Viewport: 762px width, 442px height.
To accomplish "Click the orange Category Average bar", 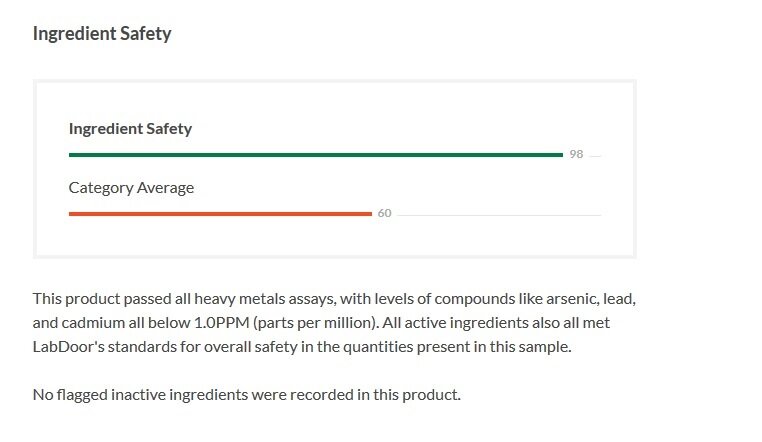I will pos(220,214).
